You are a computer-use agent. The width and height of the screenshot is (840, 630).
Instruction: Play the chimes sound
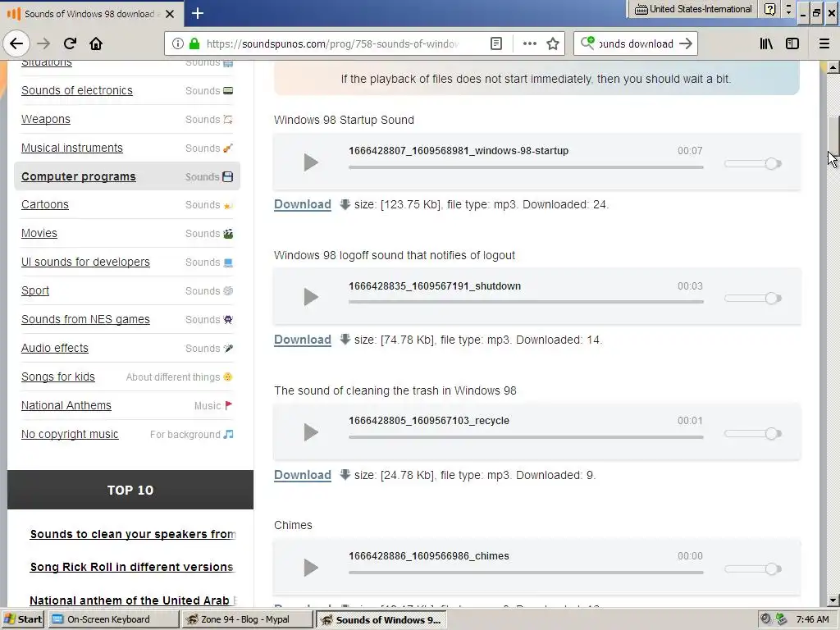point(311,568)
